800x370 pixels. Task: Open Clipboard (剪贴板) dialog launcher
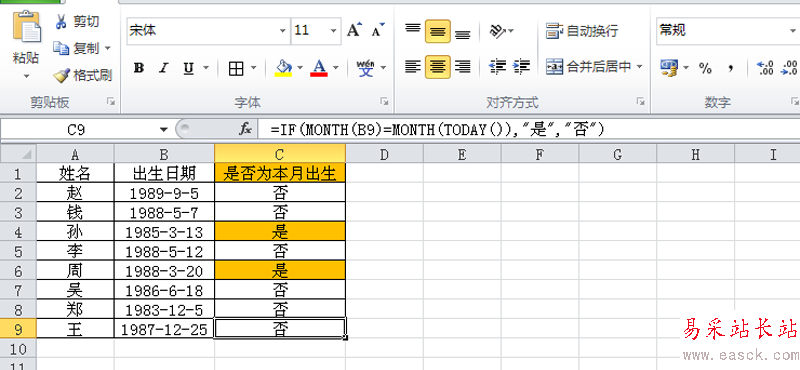111,102
